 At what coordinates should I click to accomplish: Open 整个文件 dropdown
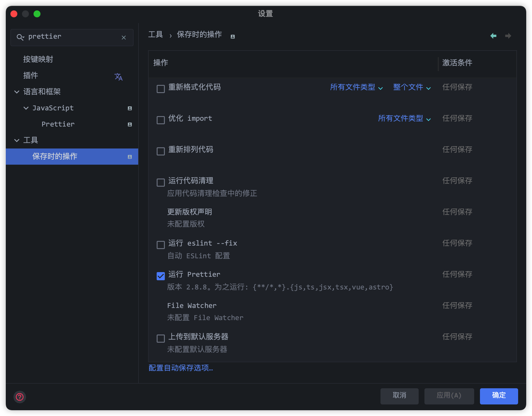tap(412, 87)
